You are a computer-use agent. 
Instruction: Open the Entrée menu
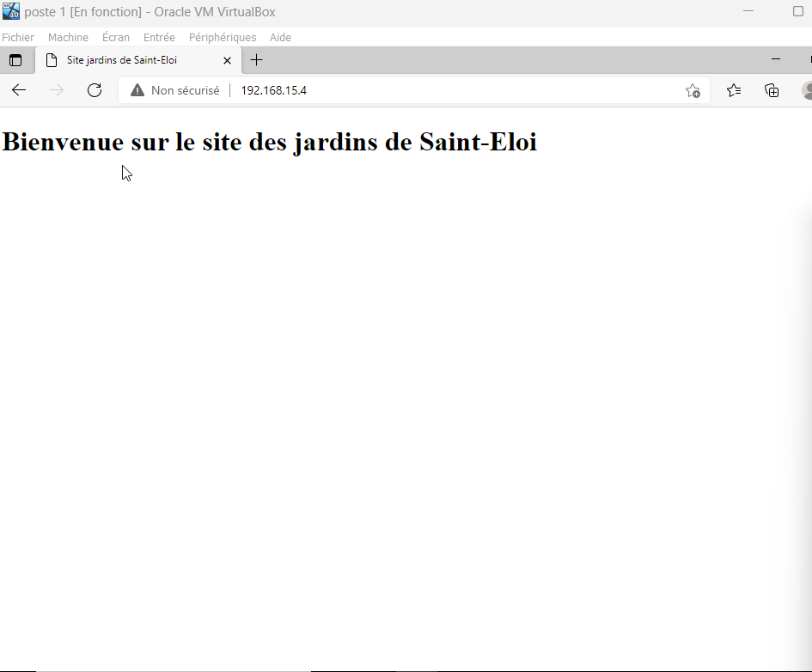point(159,38)
